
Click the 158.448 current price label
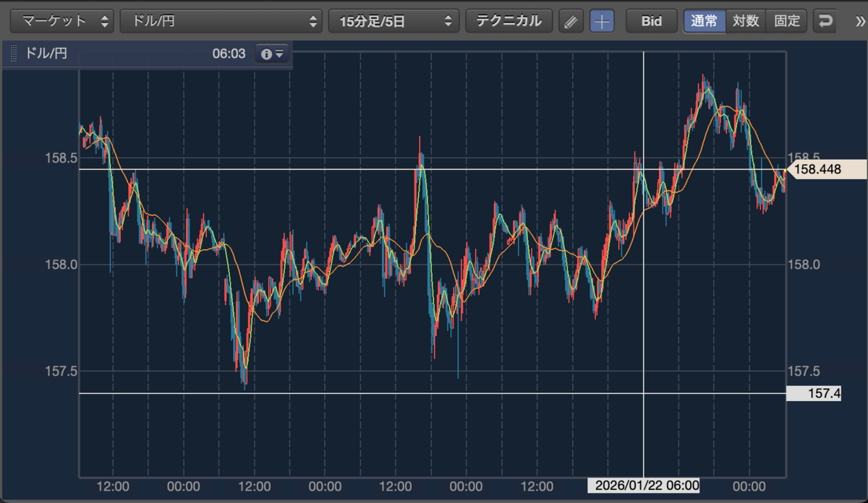(827, 170)
